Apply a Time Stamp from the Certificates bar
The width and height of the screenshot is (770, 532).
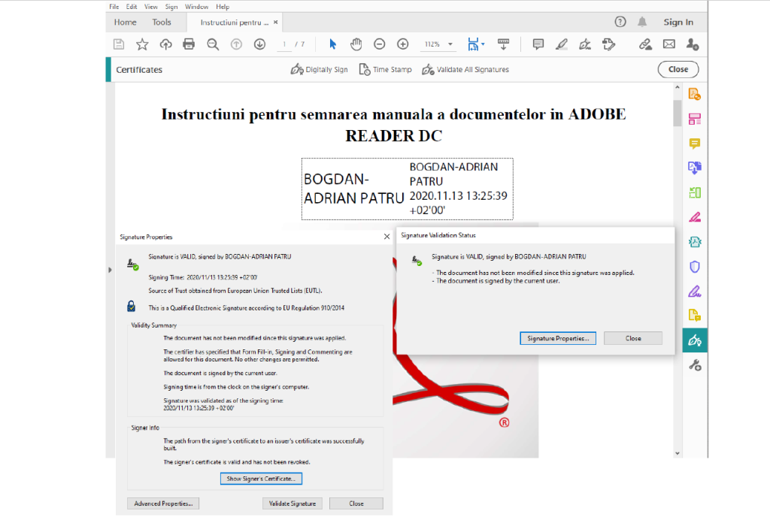click(x=384, y=69)
